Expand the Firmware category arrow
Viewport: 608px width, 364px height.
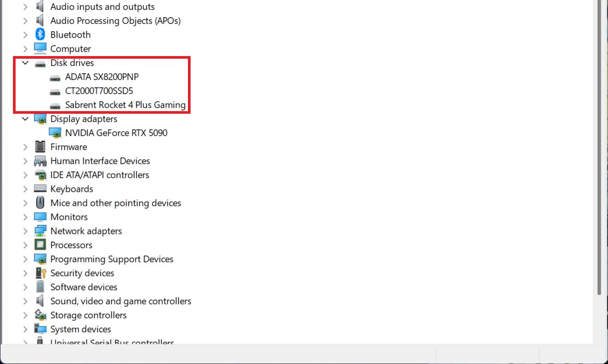pos(25,147)
